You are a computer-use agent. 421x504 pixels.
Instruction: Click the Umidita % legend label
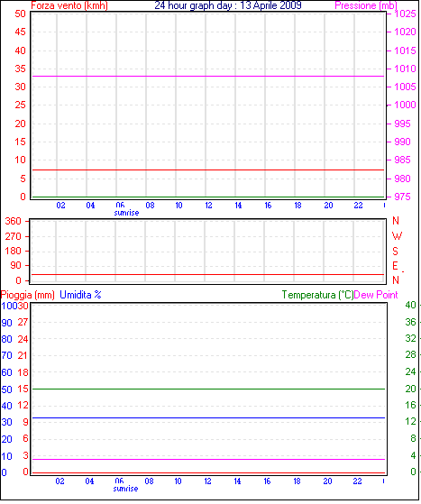click(x=80, y=295)
